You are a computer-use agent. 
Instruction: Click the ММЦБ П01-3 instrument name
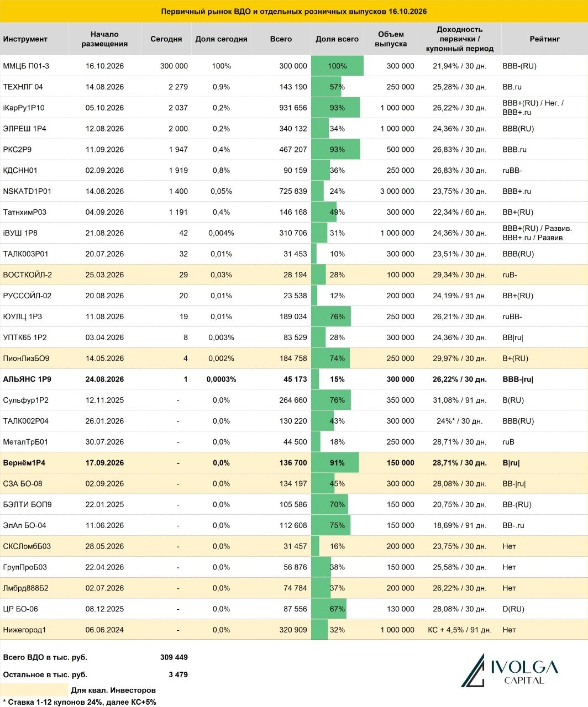point(26,66)
